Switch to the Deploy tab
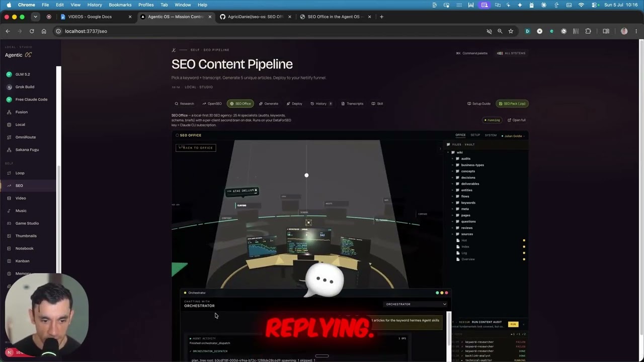 (x=294, y=104)
